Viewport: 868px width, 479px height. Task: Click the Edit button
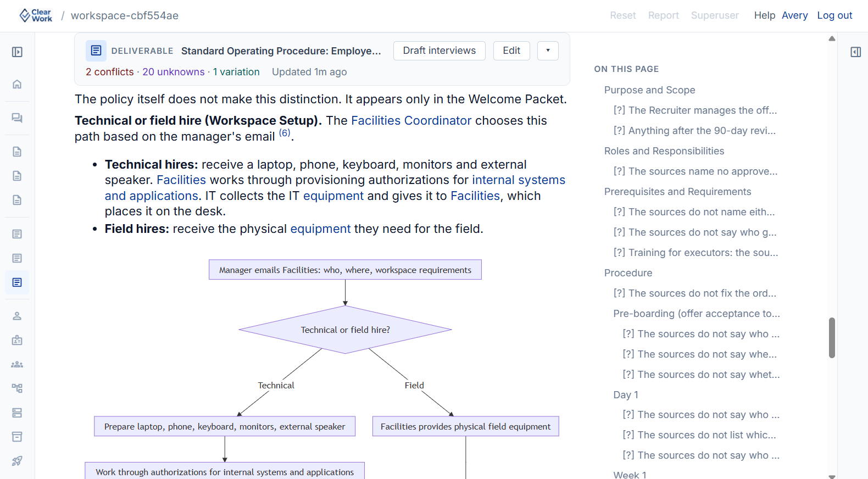coord(511,51)
